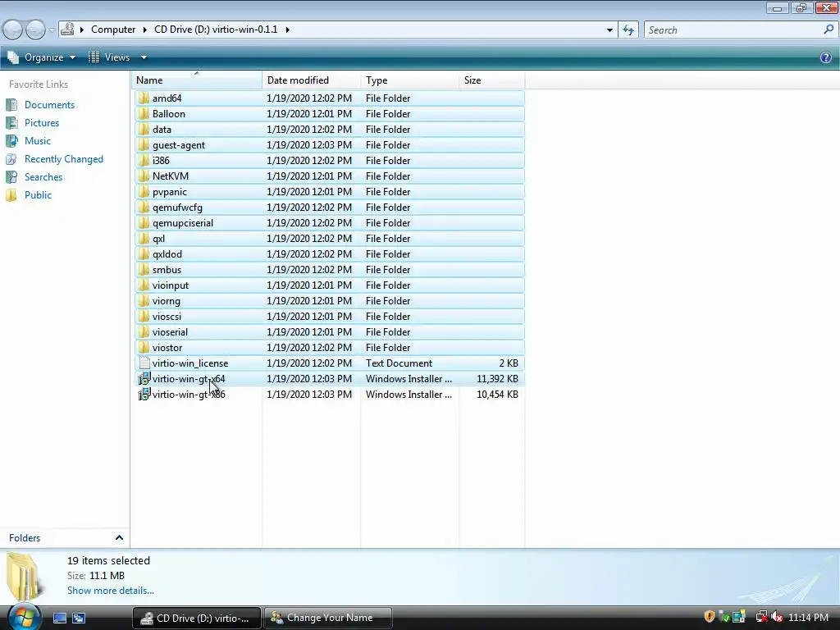840x630 pixels.
Task: Click Text Document type cell
Action: [x=399, y=363]
